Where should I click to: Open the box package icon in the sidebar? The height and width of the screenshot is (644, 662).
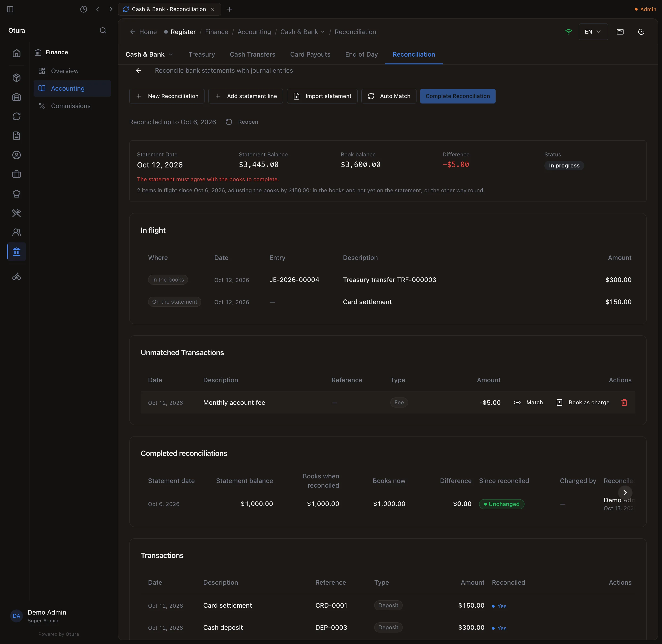click(x=17, y=78)
